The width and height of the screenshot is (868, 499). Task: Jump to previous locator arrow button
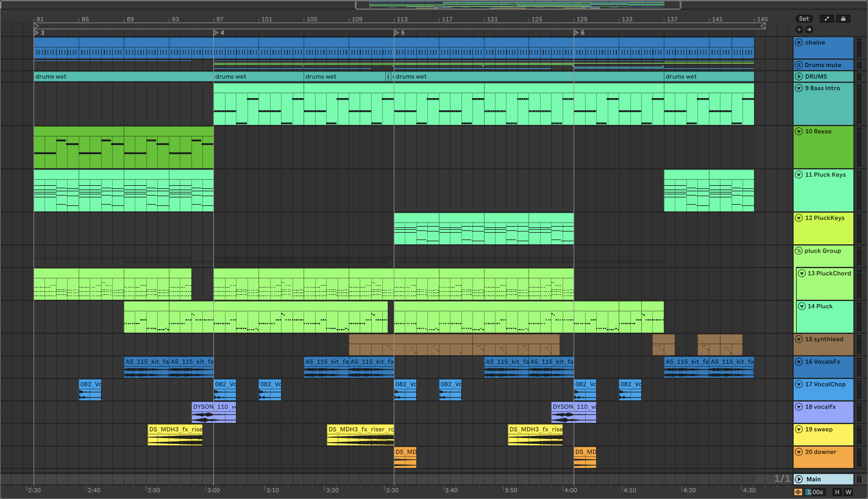point(799,30)
